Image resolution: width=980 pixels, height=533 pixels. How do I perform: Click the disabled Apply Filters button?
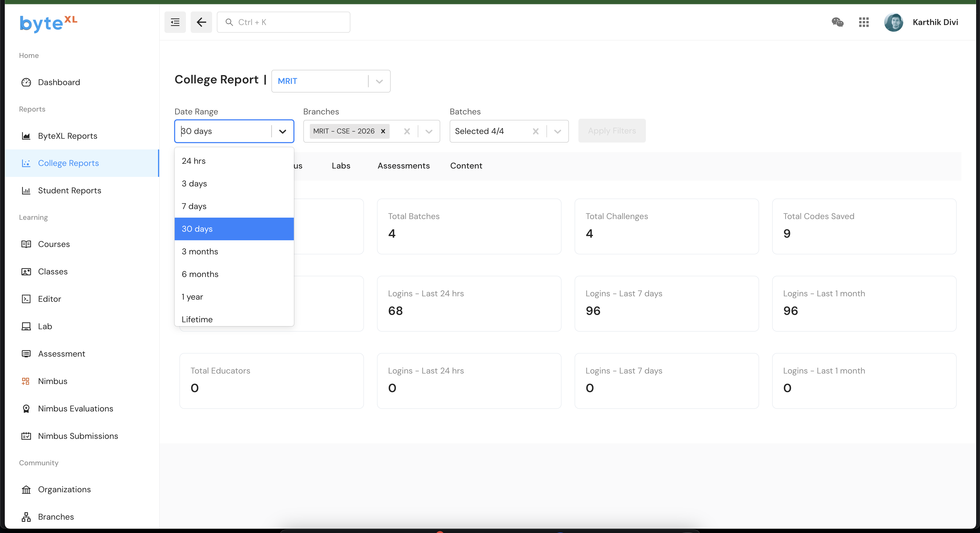[612, 131]
